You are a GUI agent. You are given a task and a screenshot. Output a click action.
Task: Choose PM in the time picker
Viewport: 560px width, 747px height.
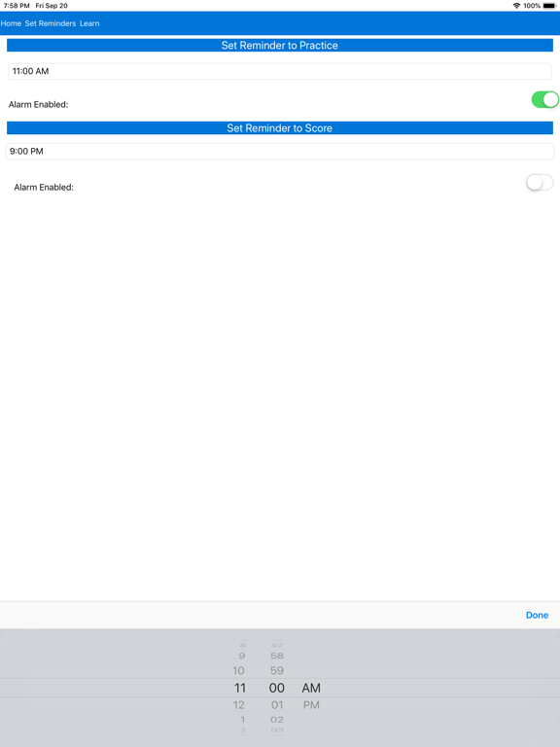point(311,705)
